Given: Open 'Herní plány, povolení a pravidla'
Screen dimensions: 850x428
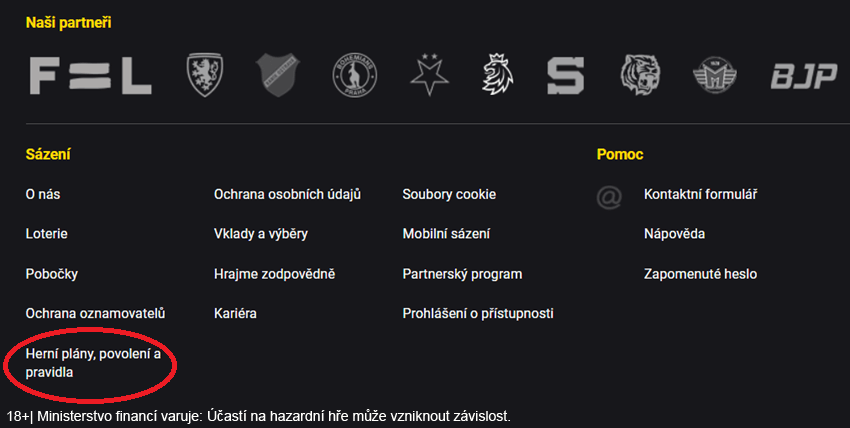Looking at the screenshot, I should [93, 363].
